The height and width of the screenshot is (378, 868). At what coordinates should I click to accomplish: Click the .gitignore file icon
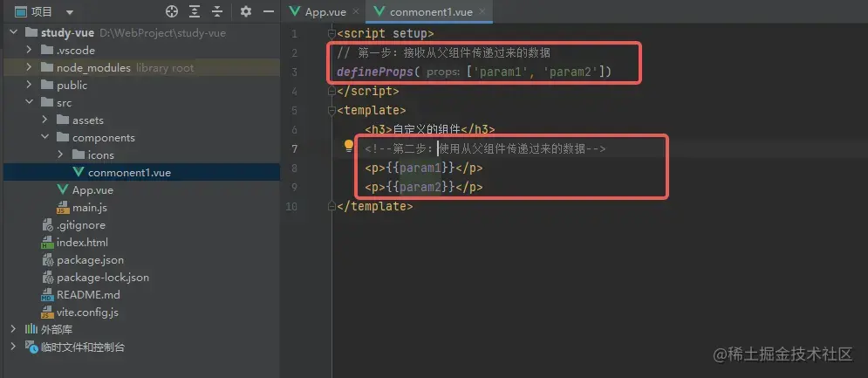pyautogui.click(x=47, y=225)
